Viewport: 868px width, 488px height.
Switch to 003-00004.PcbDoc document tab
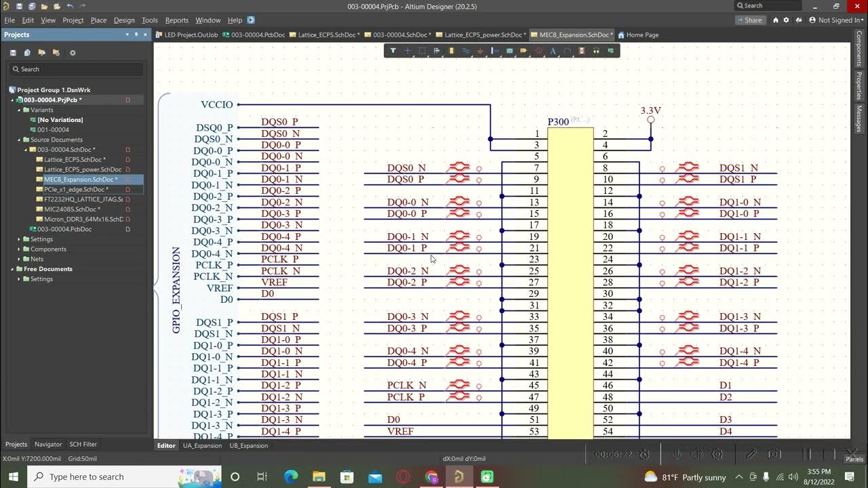[x=255, y=35]
